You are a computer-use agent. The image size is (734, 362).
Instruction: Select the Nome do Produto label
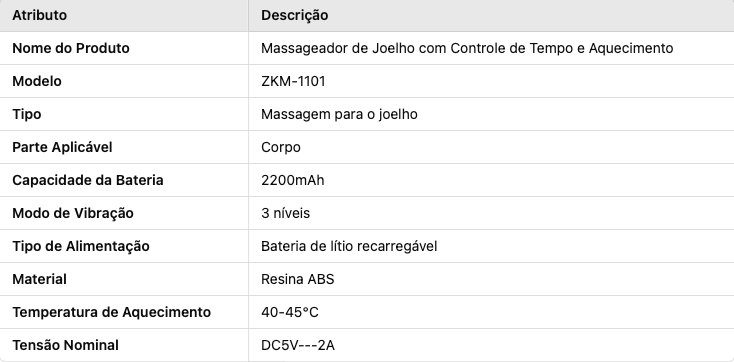[71, 48]
